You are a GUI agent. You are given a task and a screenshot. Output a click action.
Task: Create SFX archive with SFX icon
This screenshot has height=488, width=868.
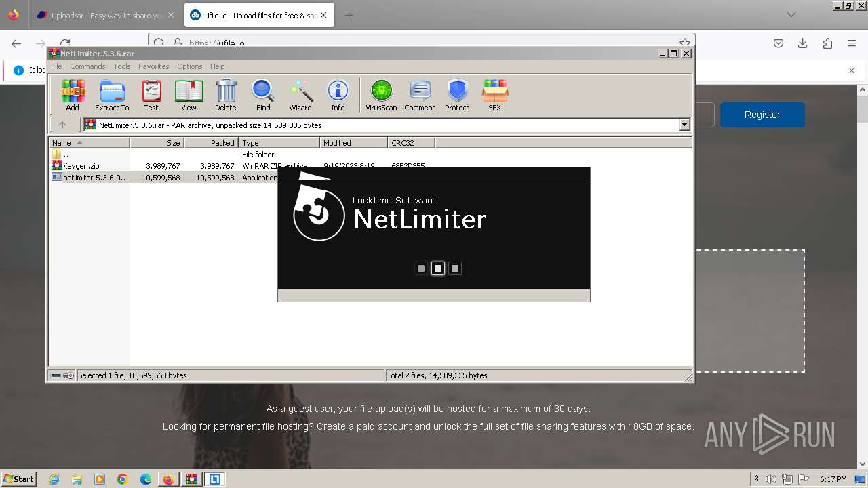(495, 96)
